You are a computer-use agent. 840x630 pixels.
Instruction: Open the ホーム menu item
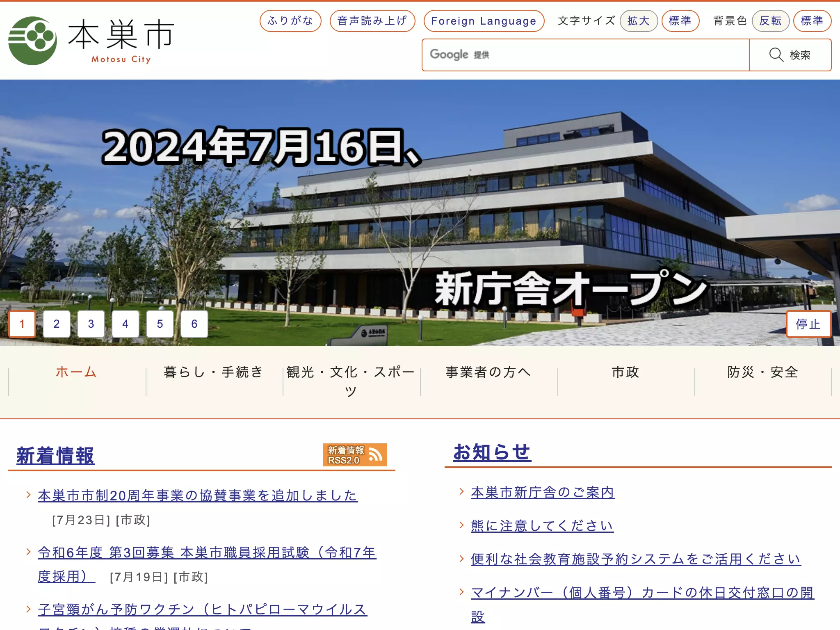pyautogui.click(x=77, y=372)
